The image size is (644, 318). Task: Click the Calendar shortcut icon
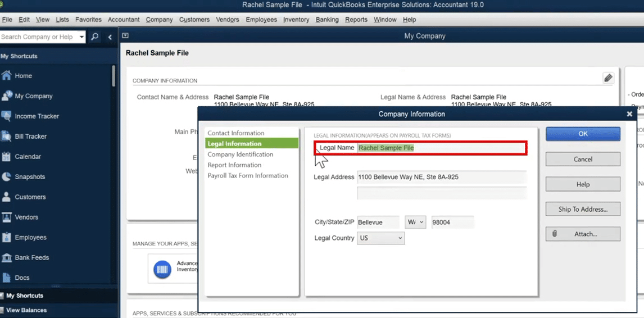[x=7, y=157]
